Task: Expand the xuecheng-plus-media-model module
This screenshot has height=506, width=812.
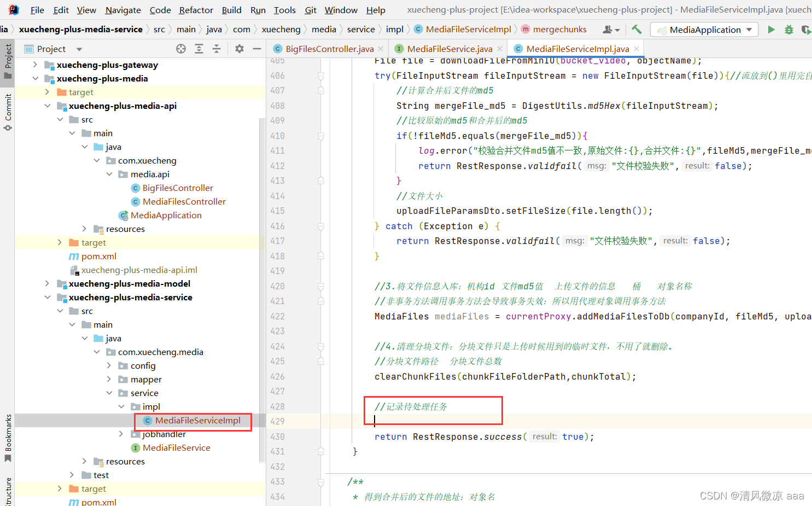Action: point(47,283)
